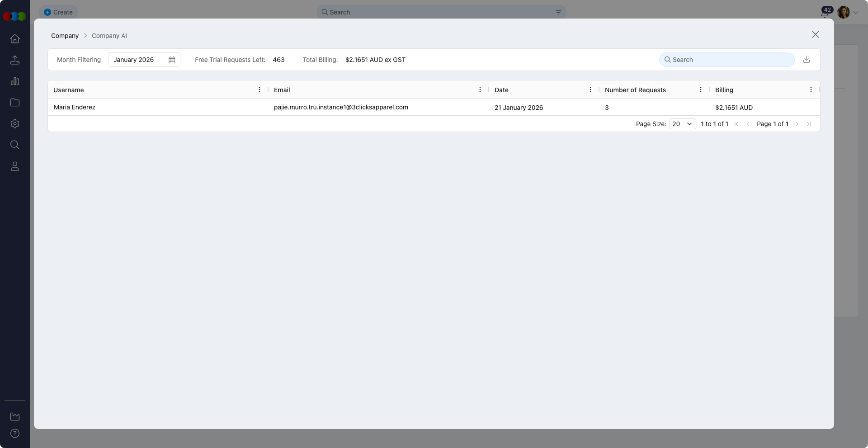868x448 pixels.
Task: Open the Analytics bar-chart icon
Action: (15, 81)
